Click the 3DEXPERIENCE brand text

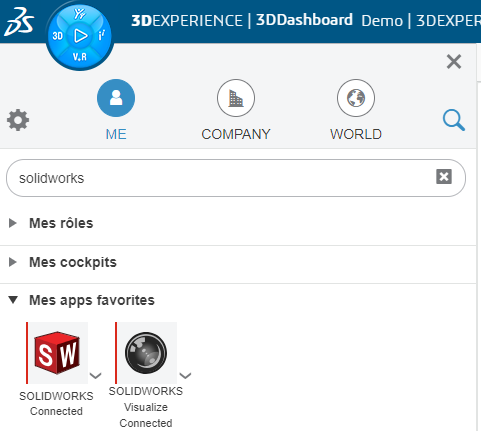pyautogui.click(x=187, y=21)
